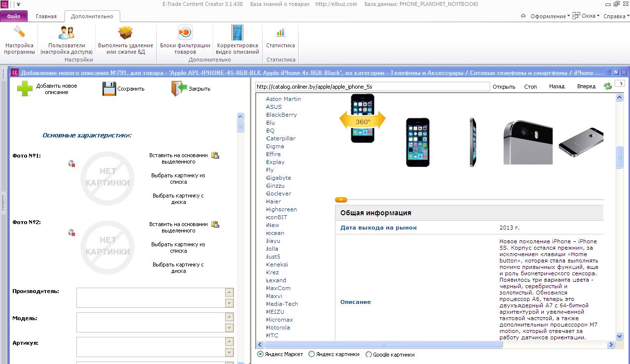Open BlackBerry brand link

[281, 115]
